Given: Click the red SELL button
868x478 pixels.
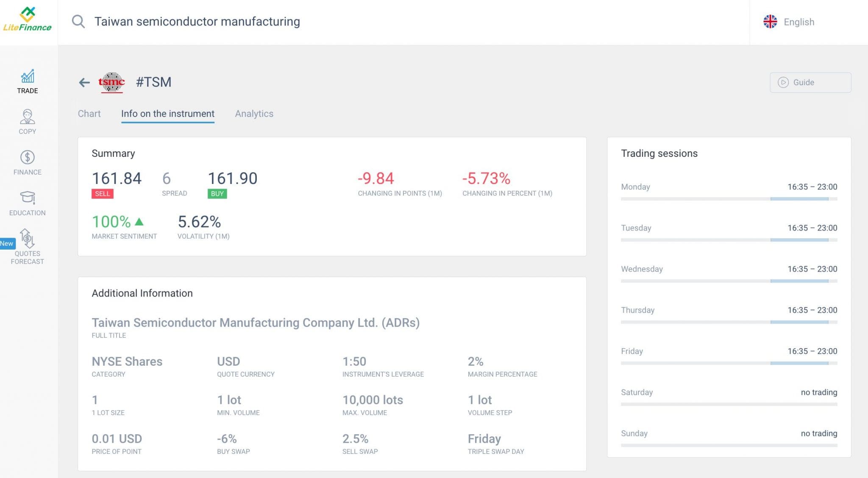Looking at the screenshot, I should tap(103, 194).
